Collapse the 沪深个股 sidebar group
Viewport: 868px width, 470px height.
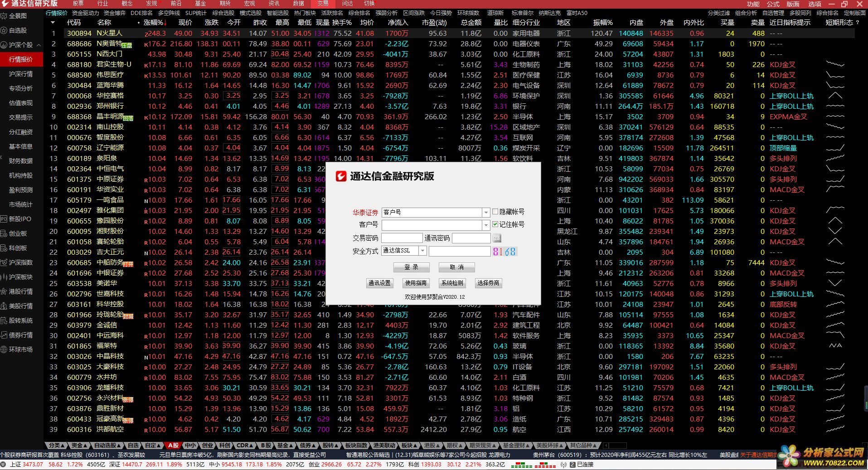[39, 45]
